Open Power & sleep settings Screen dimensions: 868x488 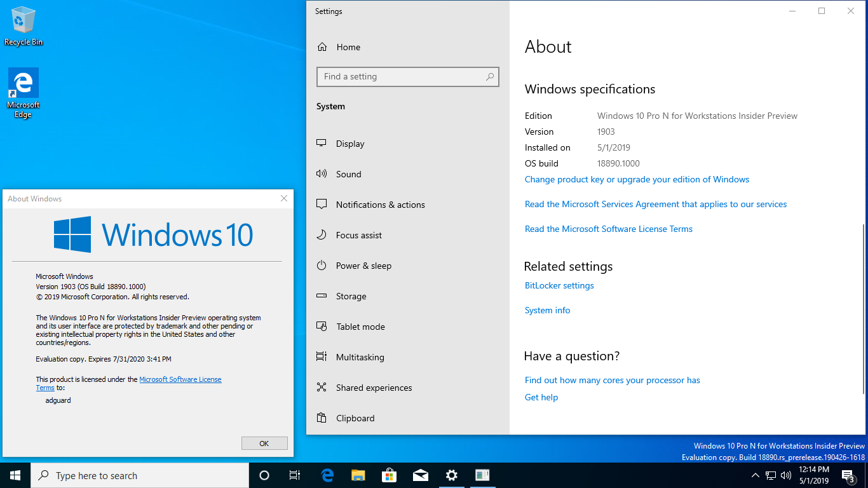click(363, 266)
